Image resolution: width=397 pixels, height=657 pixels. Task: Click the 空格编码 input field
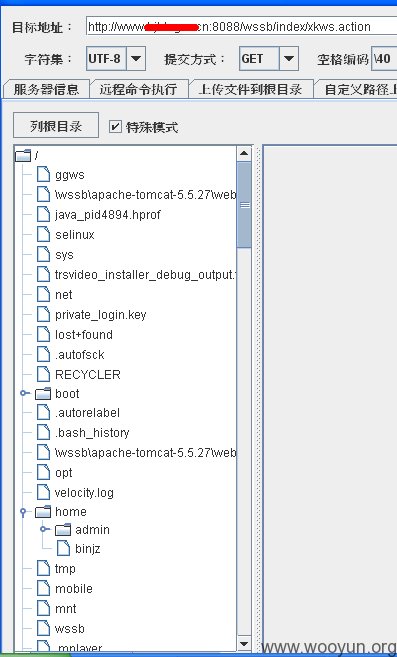tap(384, 59)
